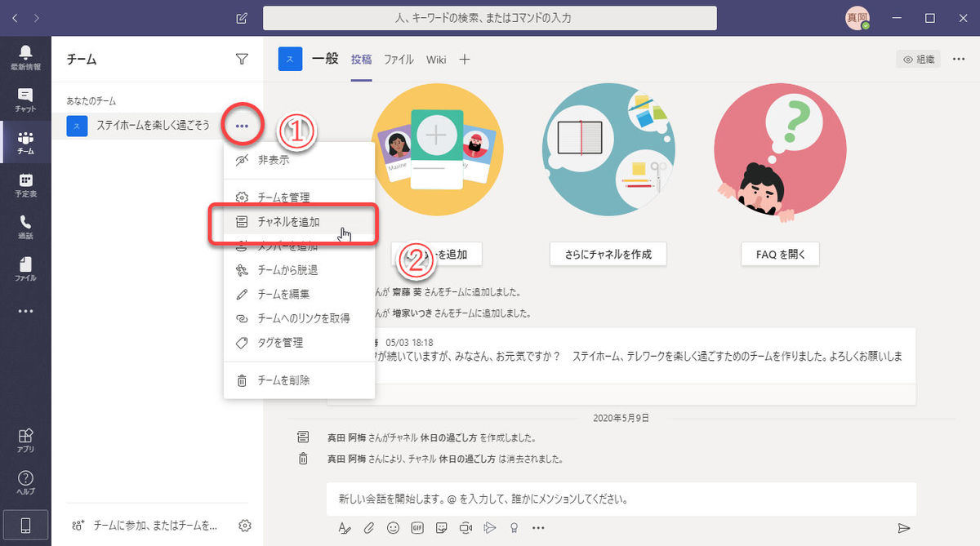Screen dimensions: 980x546
Task: Click the Meet now video icon
Action: [x=466, y=528]
